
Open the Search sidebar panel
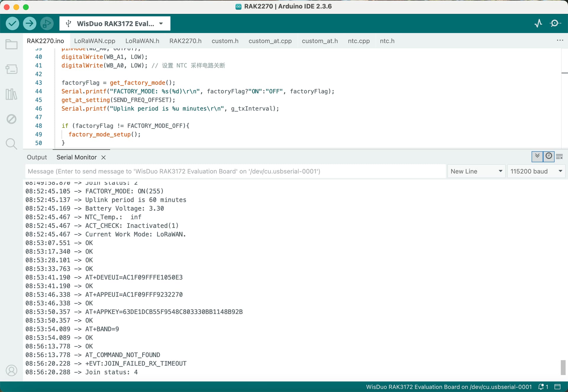pos(12,144)
